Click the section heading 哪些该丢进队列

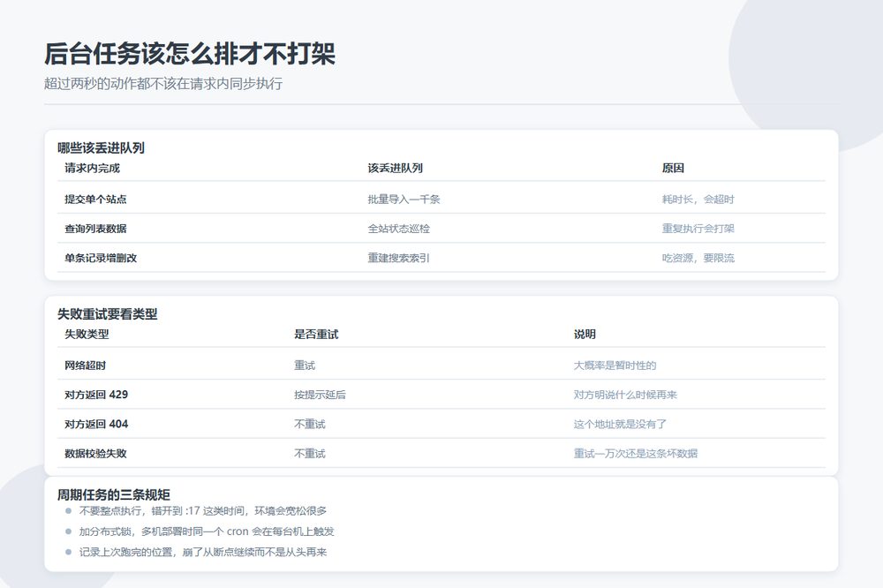[x=101, y=147]
